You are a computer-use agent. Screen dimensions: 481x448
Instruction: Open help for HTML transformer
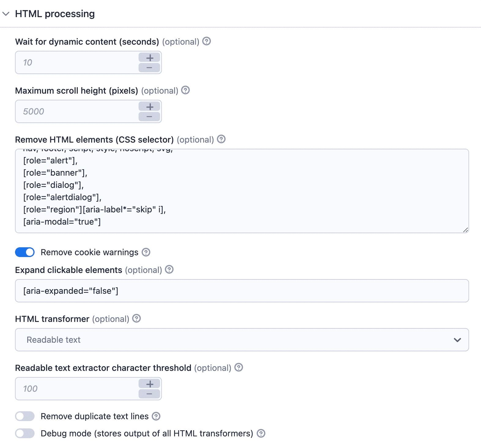click(x=136, y=319)
